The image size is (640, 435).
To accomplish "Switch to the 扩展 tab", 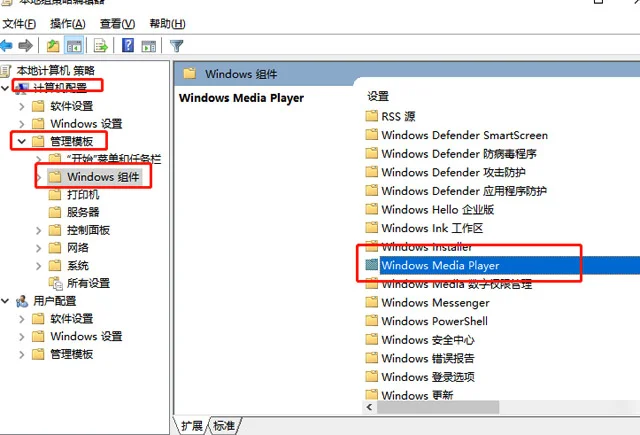I will click(x=191, y=425).
